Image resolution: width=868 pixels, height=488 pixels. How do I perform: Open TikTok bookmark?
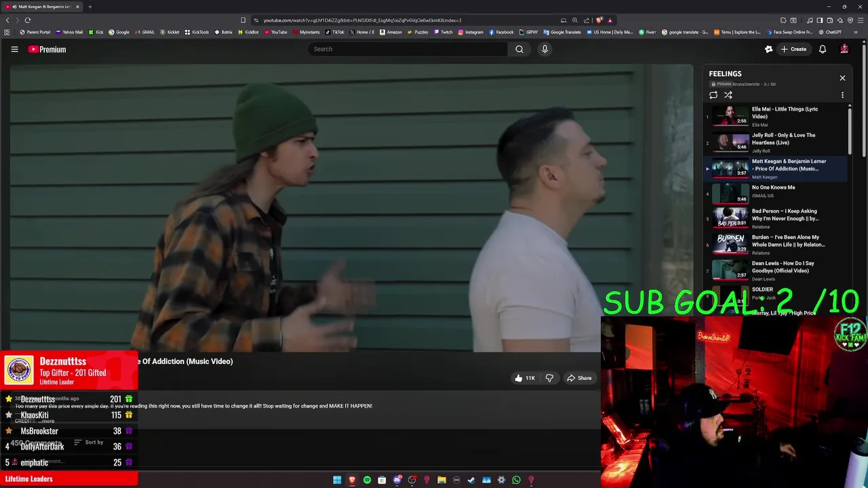click(x=334, y=32)
